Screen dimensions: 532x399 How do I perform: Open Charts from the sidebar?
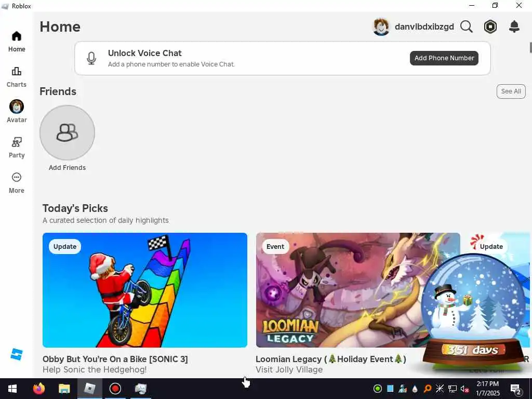tap(17, 77)
